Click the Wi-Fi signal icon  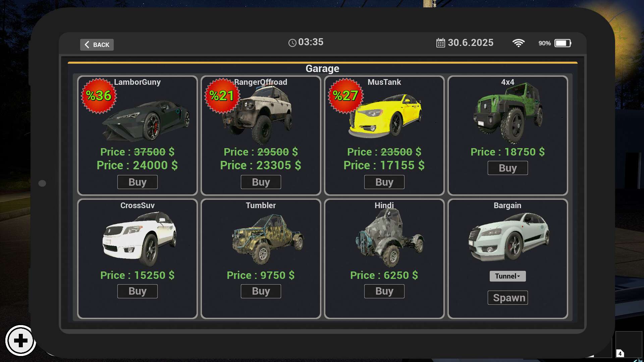(x=518, y=43)
